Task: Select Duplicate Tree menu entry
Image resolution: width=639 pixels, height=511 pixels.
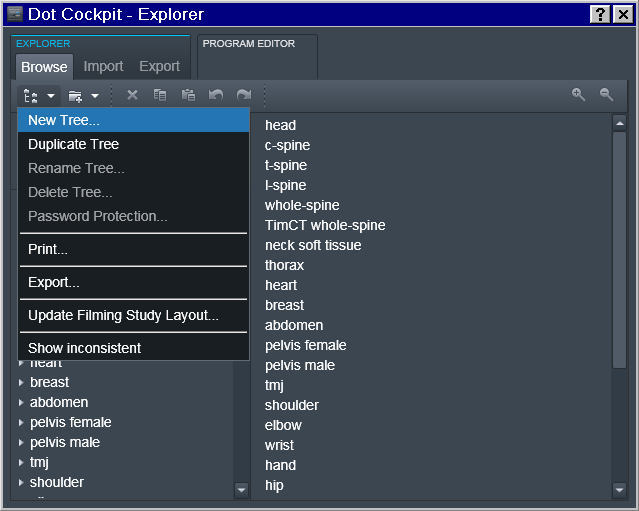Action: point(134,144)
